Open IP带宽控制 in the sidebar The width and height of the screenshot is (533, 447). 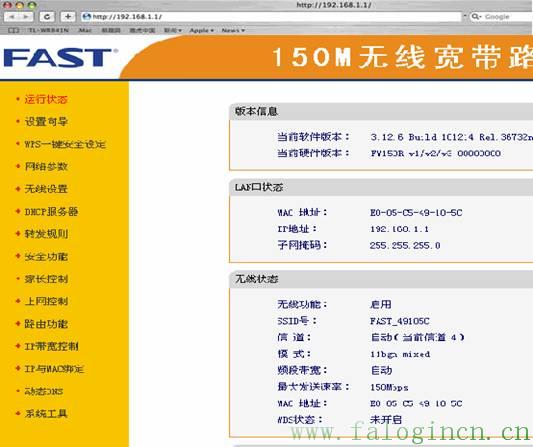coord(51,346)
